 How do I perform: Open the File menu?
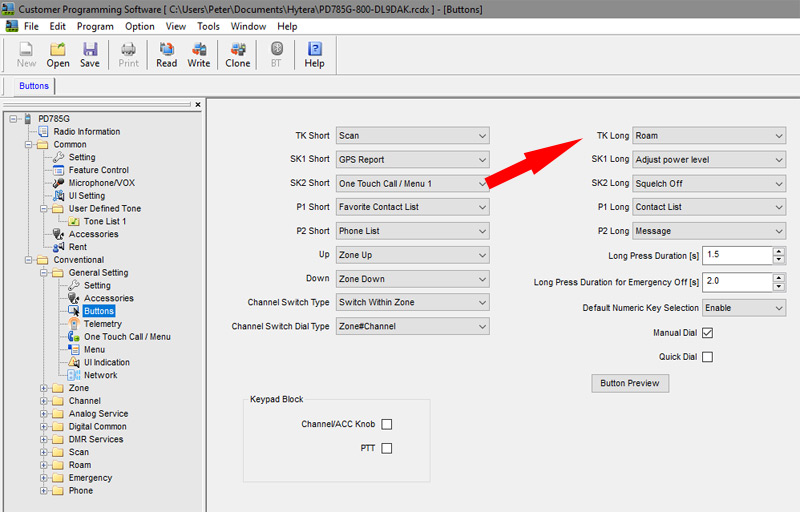(x=31, y=27)
